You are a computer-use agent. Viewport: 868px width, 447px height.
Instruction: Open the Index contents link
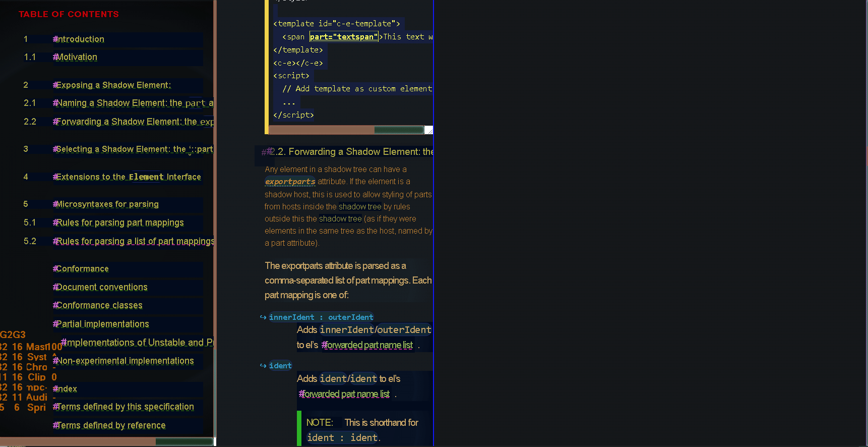(x=65, y=389)
